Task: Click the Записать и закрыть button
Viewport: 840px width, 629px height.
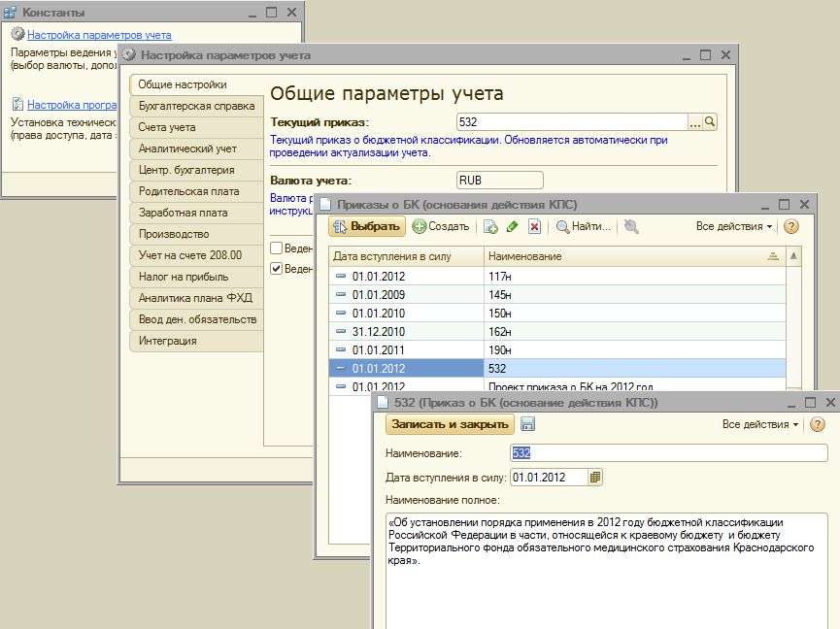Action: [x=450, y=424]
